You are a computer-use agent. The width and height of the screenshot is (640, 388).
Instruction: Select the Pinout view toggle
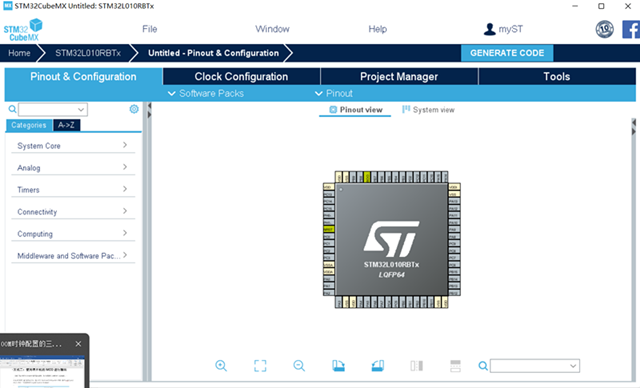pos(356,110)
